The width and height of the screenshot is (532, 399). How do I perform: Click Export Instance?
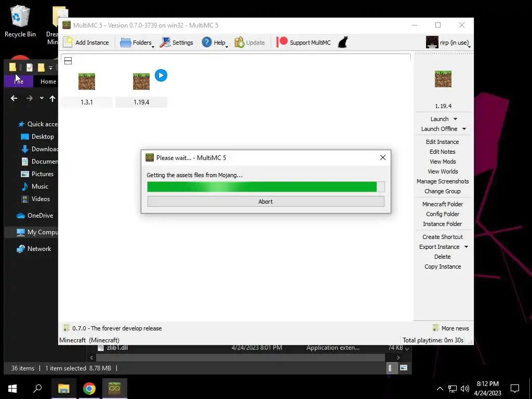pos(439,247)
